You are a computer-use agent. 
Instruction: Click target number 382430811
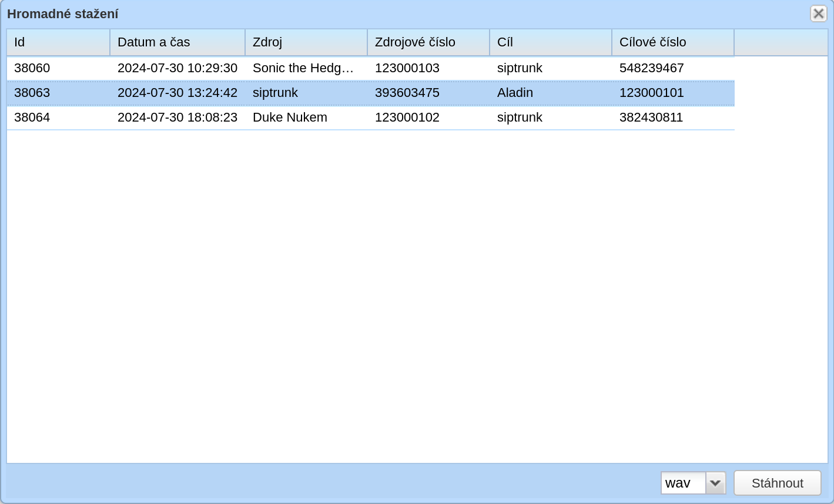coord(651,117)
